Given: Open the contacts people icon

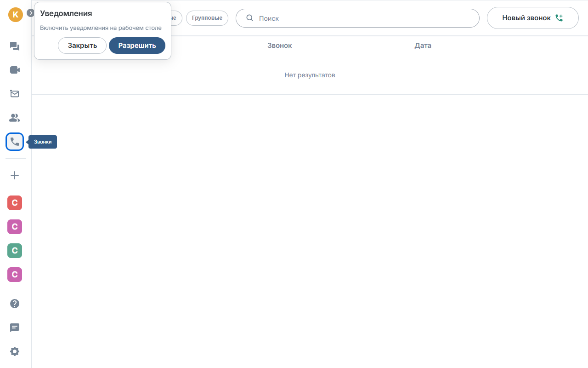Looking at the screenshot, I should pyautogui.click(x=15, y=118).
